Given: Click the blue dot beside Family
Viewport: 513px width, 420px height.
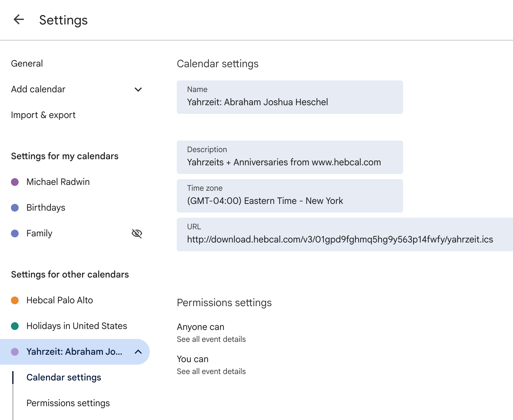Looking at the screenshot, I should click(x=15, y=233).
